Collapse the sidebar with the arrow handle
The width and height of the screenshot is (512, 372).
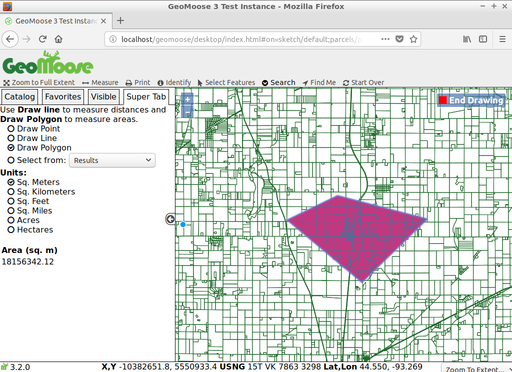tap(170, 219)
